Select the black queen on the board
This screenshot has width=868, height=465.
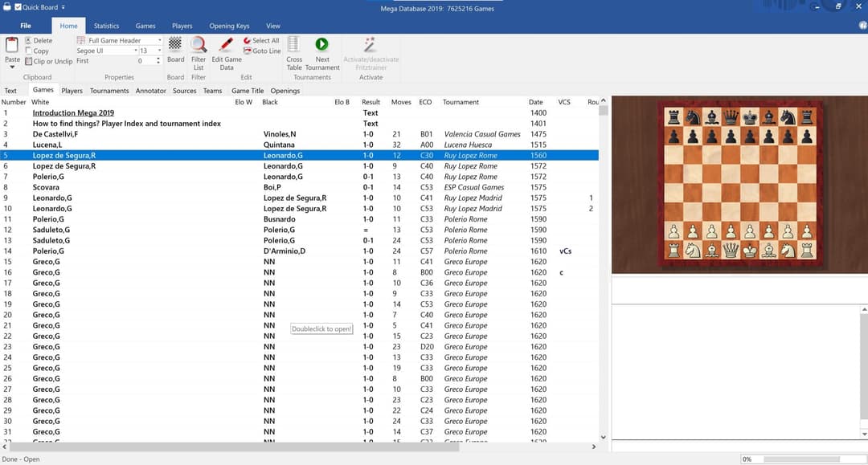click(731, 116)
